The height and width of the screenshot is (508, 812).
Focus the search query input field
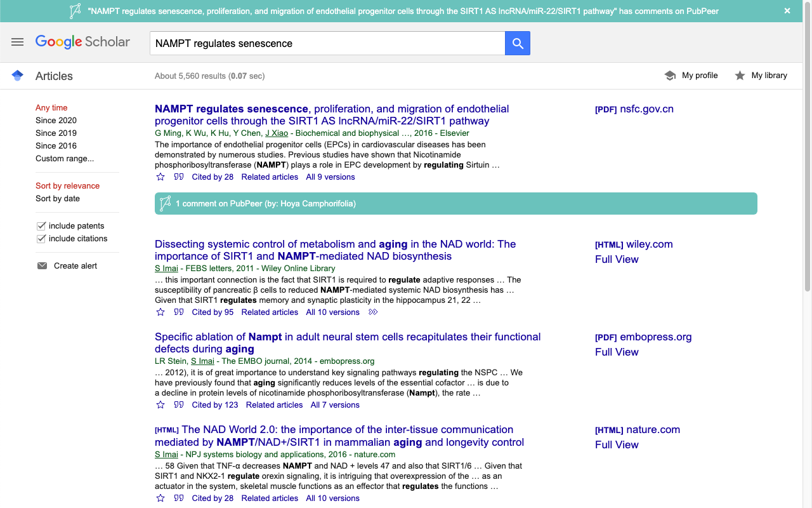point(327,43)
